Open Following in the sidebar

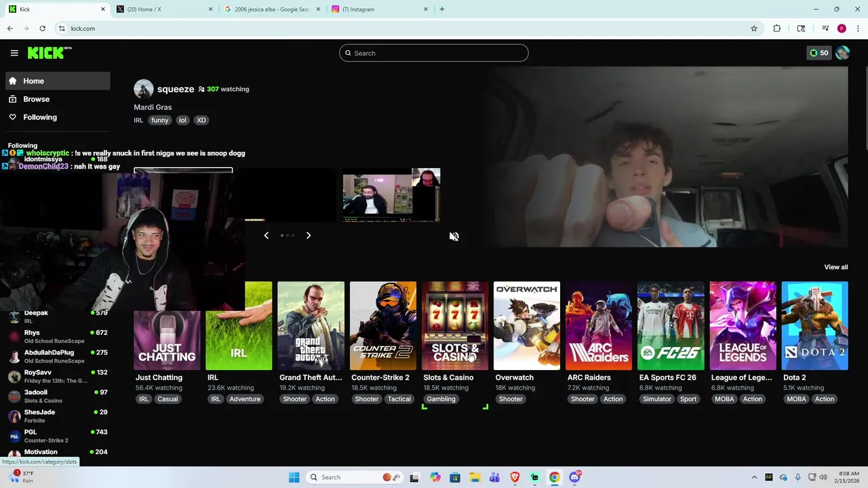(58, 117)
